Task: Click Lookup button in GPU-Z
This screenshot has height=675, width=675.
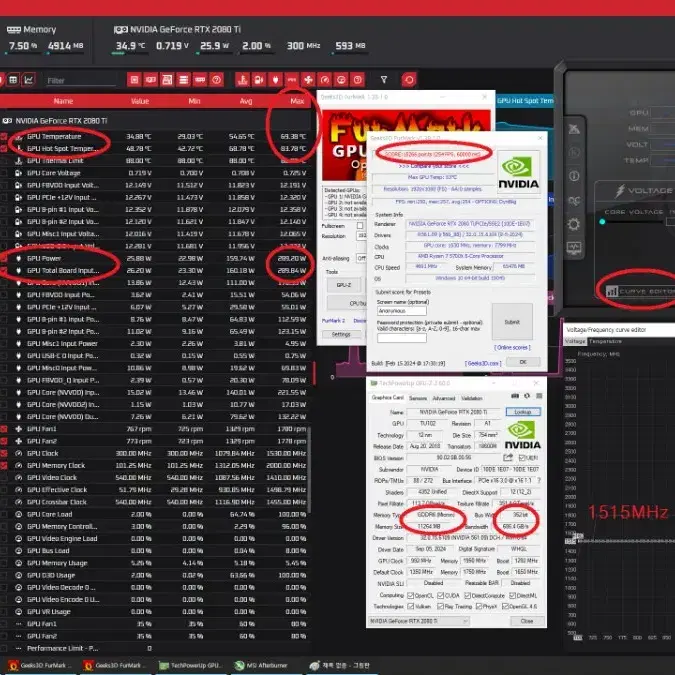Action: (523, 412)
